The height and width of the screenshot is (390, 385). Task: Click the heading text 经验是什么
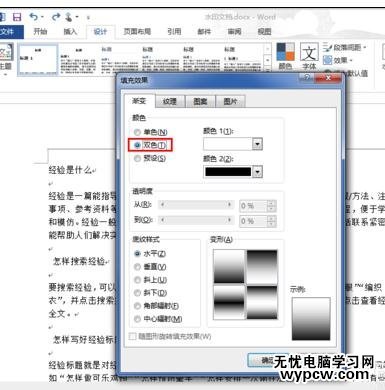pyautogui.click(x=70, y=170)
